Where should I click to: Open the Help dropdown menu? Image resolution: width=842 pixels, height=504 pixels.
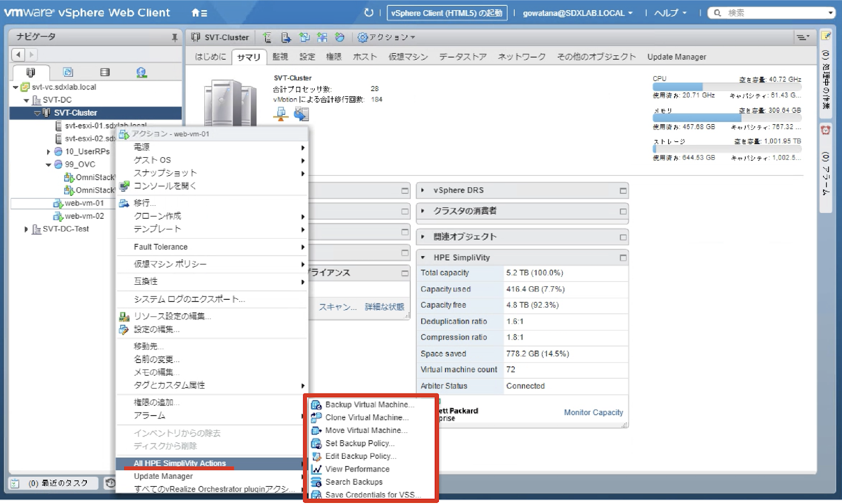point(670,13)
